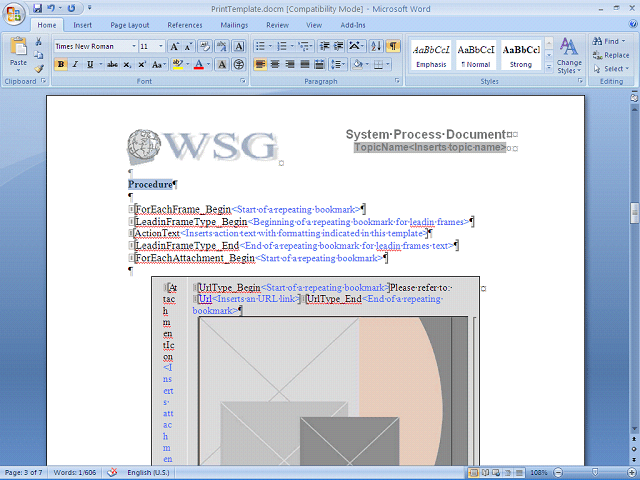Insert enclosed character symbol
Image resolution: width=640 pixels, height=480 pixels.
tap(239, 64)
